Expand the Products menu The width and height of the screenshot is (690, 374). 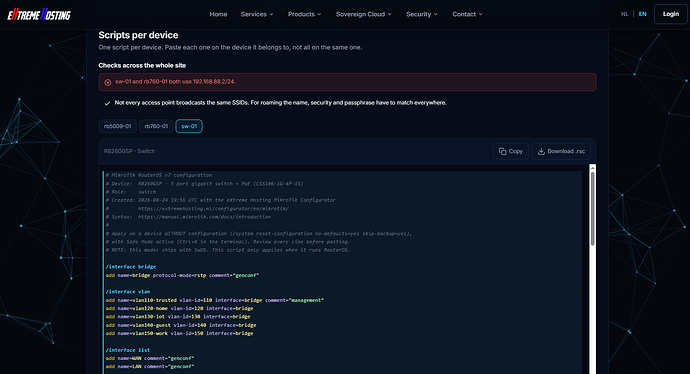[305, 15]
